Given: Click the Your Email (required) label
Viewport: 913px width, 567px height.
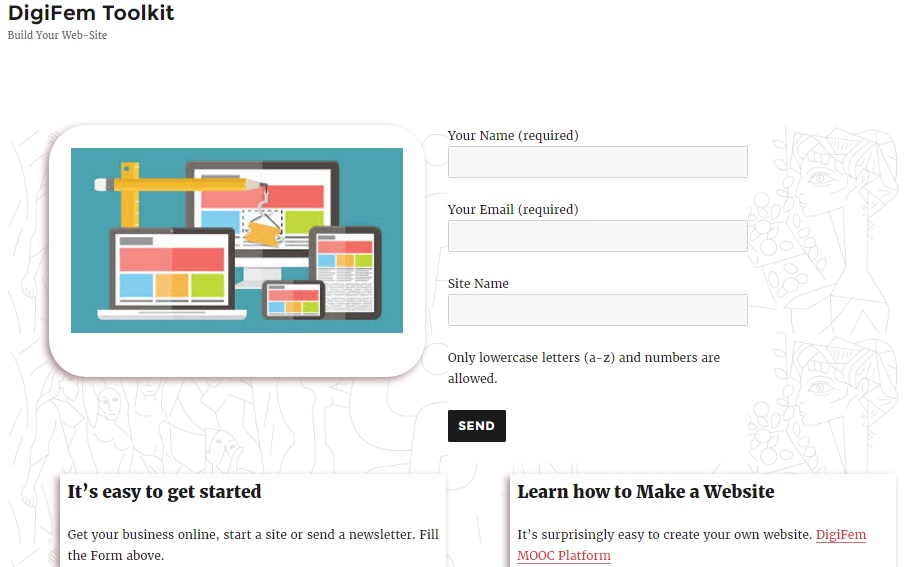Looking at the screenshot, I should coord(513,210).
